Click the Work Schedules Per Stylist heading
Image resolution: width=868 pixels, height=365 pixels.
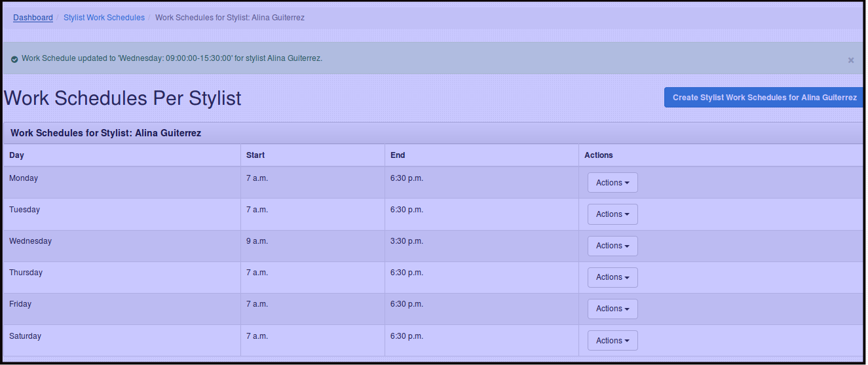tap(123, 98)
